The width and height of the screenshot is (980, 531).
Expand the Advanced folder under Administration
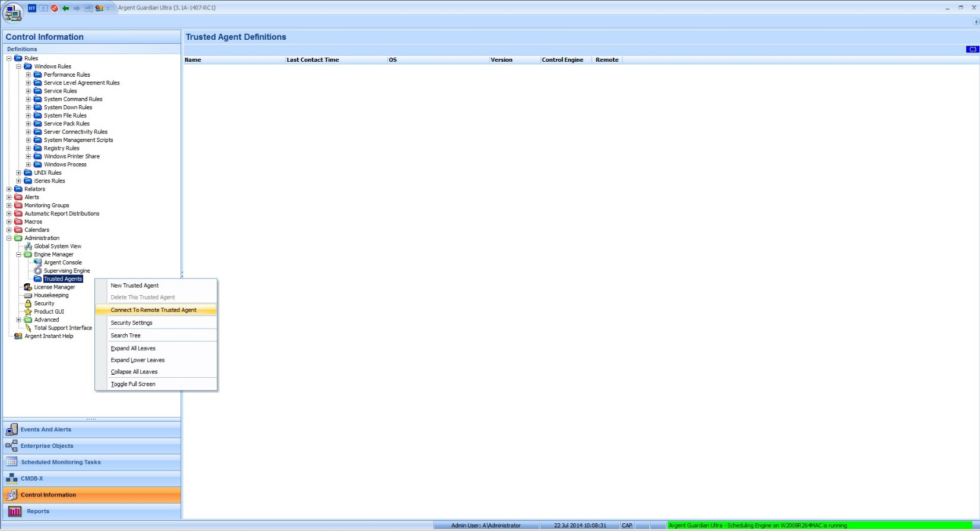(x=18, y=320)
